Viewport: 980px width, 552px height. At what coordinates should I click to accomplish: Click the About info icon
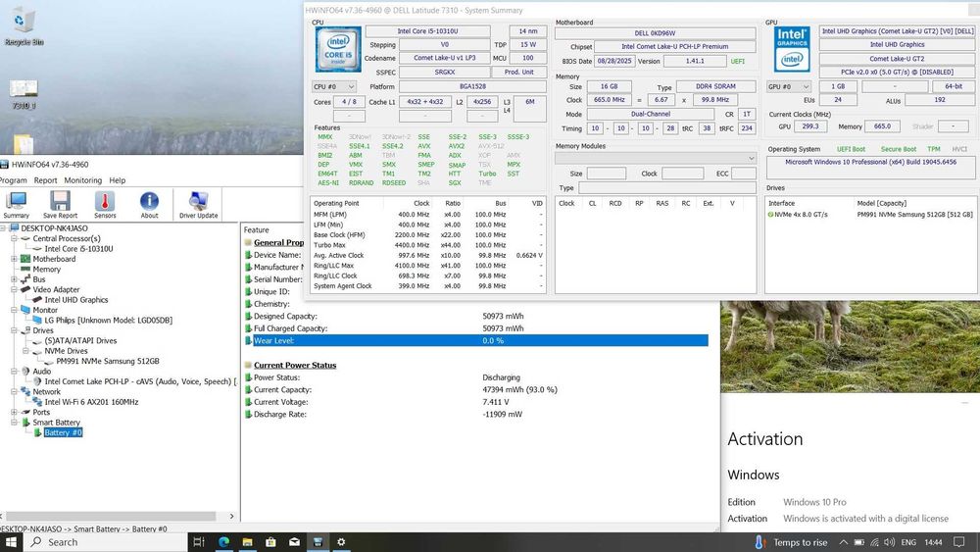(x=149, y=205)
